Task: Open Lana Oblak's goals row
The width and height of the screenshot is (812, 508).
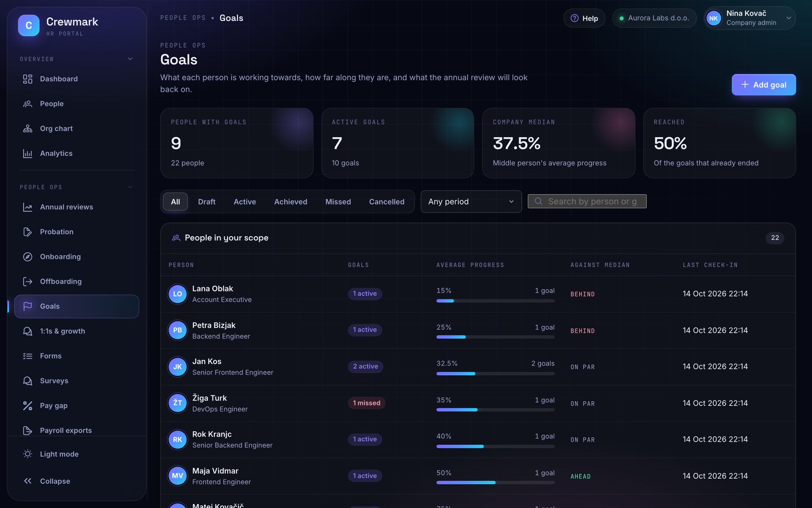Action: coord(478,294)
